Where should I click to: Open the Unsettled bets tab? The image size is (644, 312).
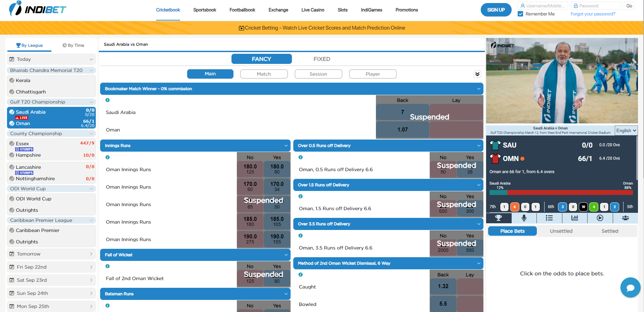coord(561,231)
